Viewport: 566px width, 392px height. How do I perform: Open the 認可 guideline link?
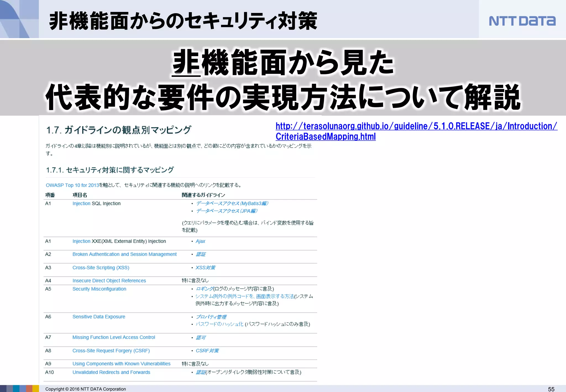click(201, 338)
